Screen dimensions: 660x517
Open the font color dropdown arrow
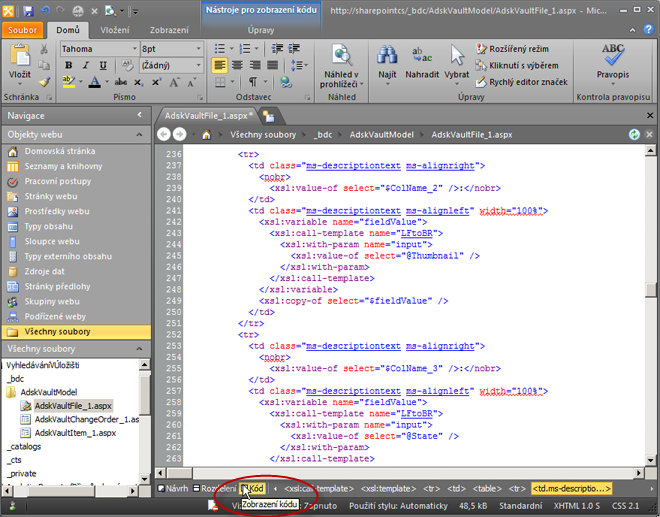[x=107, y=82]
